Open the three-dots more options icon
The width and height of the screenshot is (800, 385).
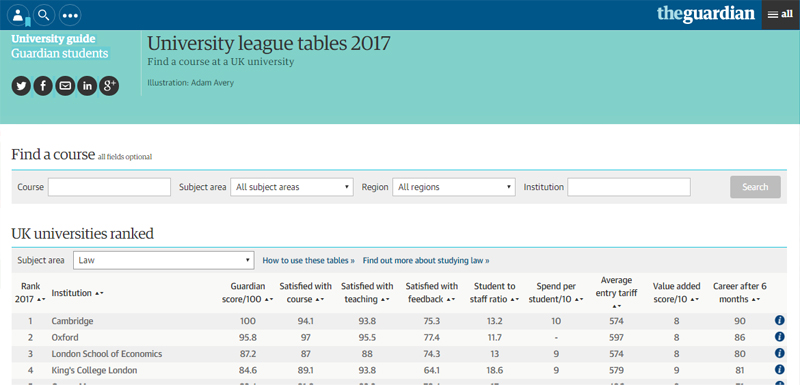coord(70,15)
